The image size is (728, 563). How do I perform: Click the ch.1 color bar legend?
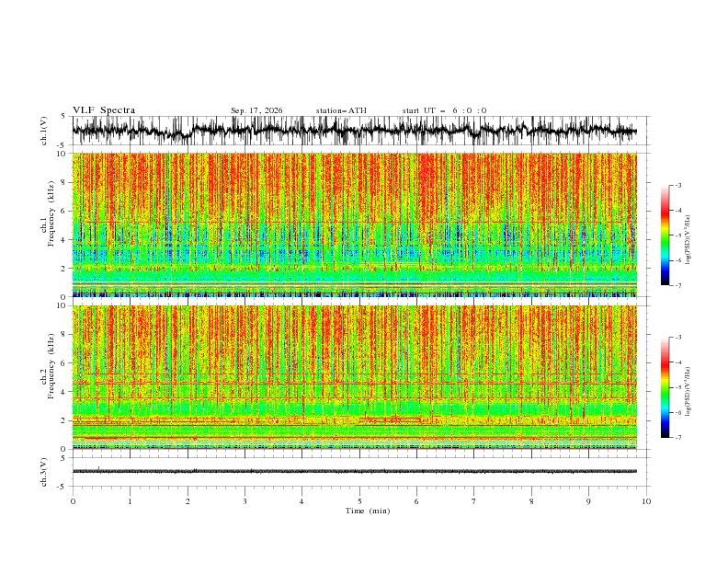tap(665, 235)
